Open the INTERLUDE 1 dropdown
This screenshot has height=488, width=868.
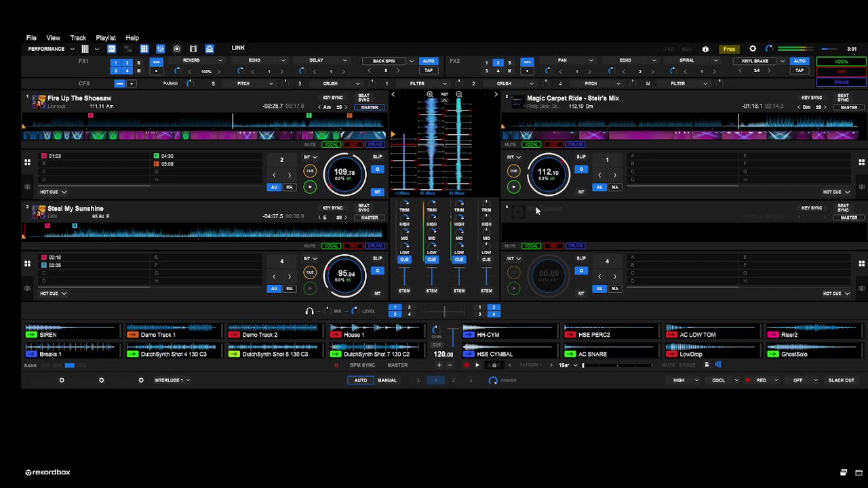(172, 380)
